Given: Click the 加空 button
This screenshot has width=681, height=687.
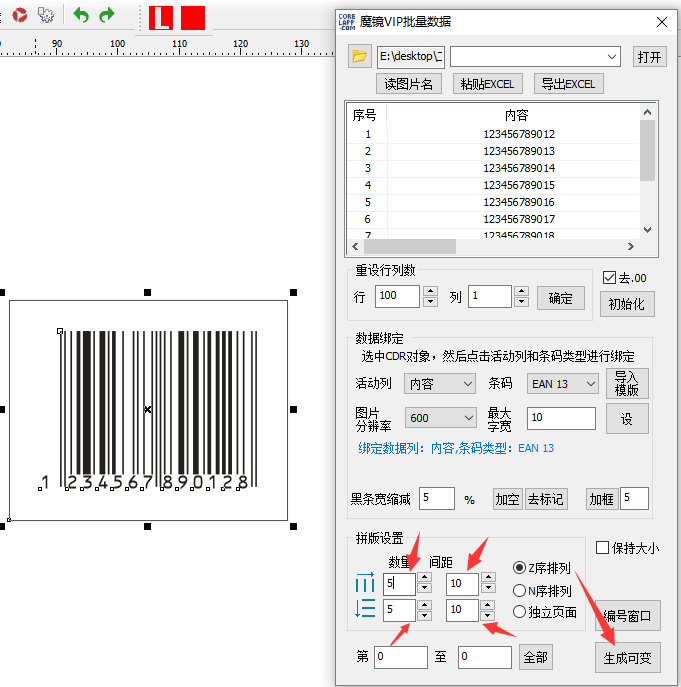Looking at the screenshot, I should 507,499.
